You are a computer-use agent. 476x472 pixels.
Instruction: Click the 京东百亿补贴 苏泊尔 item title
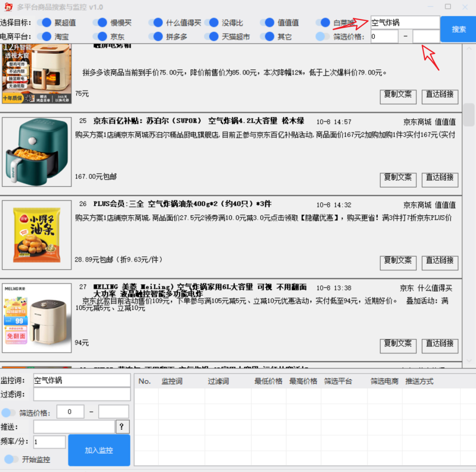[199, 121]
